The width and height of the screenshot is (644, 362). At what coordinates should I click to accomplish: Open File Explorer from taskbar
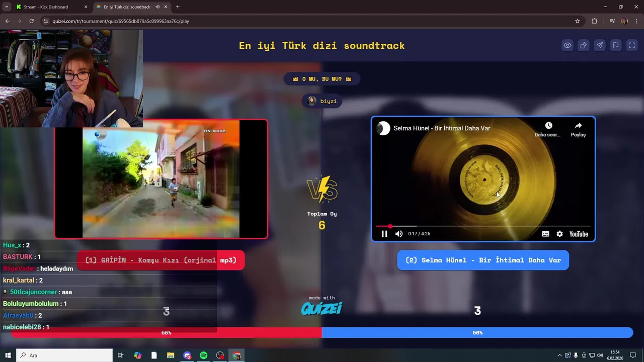tap(171, 355)
